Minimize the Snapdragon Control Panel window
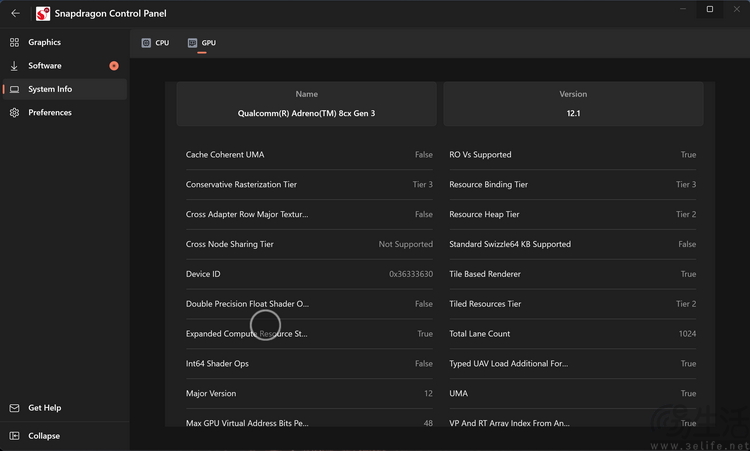This screenshot has width=750, height=451. coord(682,9)
